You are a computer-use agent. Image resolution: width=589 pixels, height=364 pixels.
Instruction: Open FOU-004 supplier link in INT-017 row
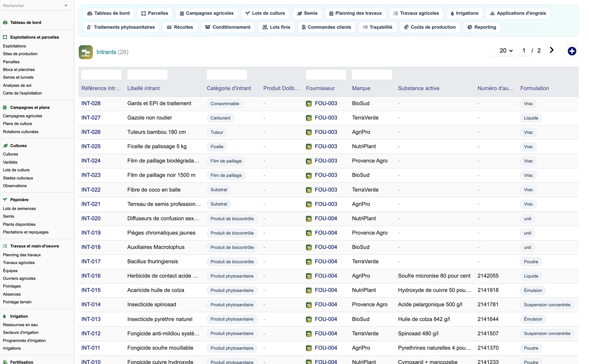click(326, 262)
